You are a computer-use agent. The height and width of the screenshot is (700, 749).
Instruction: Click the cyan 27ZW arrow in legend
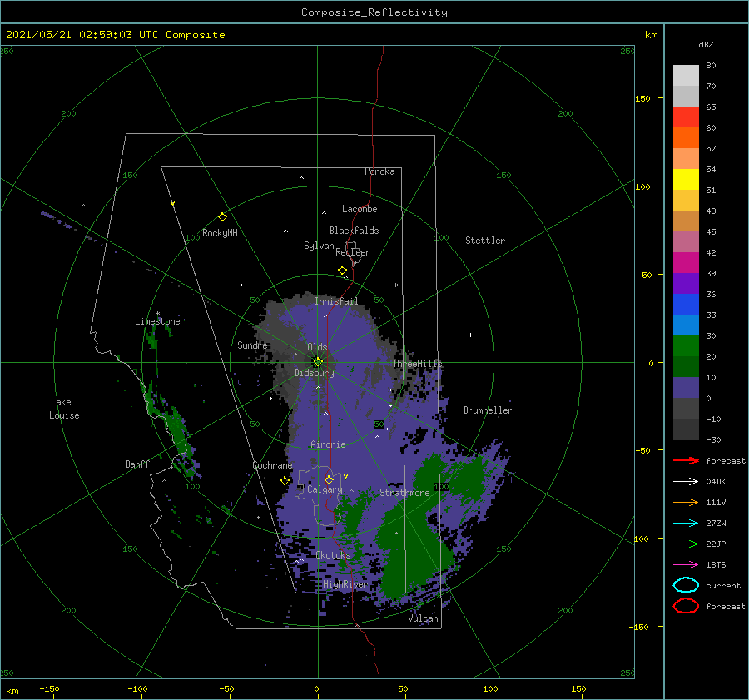point(686,524)
